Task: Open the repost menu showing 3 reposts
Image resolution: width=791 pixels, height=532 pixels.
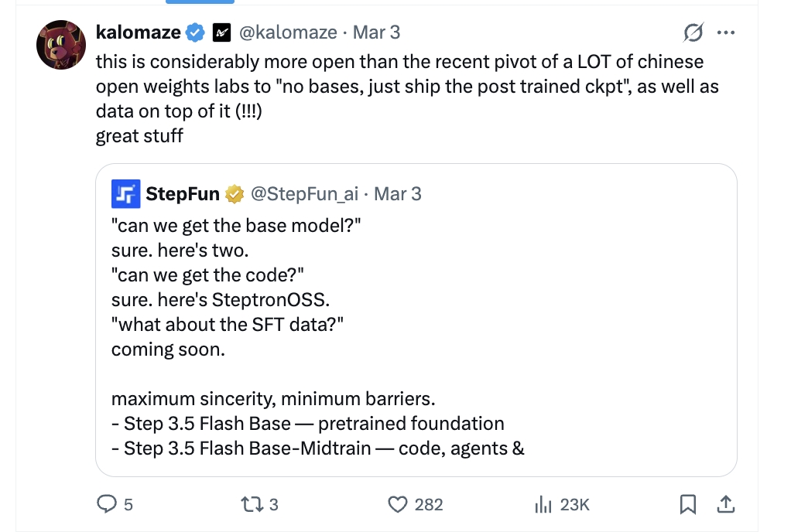Action: tap(251, 505)
